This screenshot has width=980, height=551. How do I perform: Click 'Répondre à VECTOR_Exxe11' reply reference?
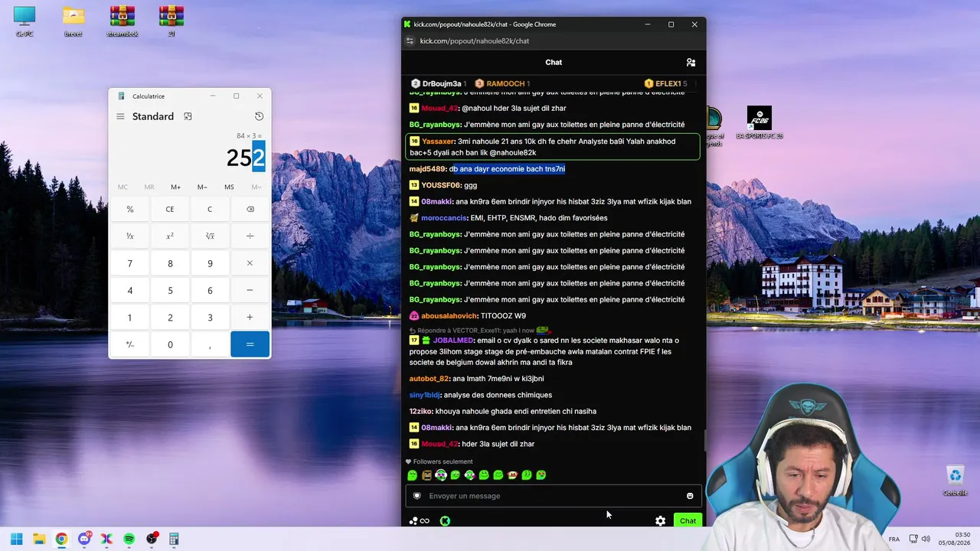[x=472, y=331]
